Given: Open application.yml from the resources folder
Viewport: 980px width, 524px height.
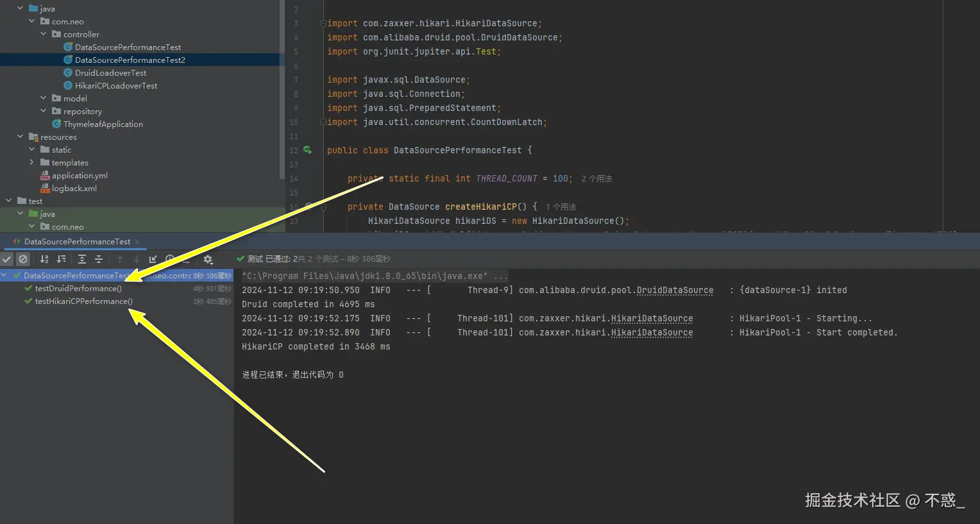Looking at the screenshot, I should pyautogui.click(x=80, y=175).
